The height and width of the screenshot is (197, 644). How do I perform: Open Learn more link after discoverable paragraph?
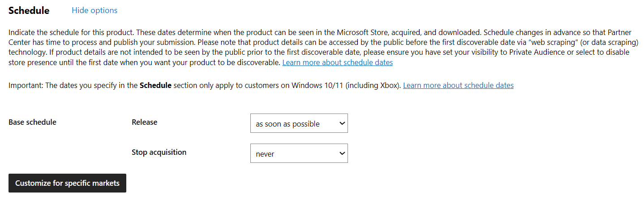[337, 62]
